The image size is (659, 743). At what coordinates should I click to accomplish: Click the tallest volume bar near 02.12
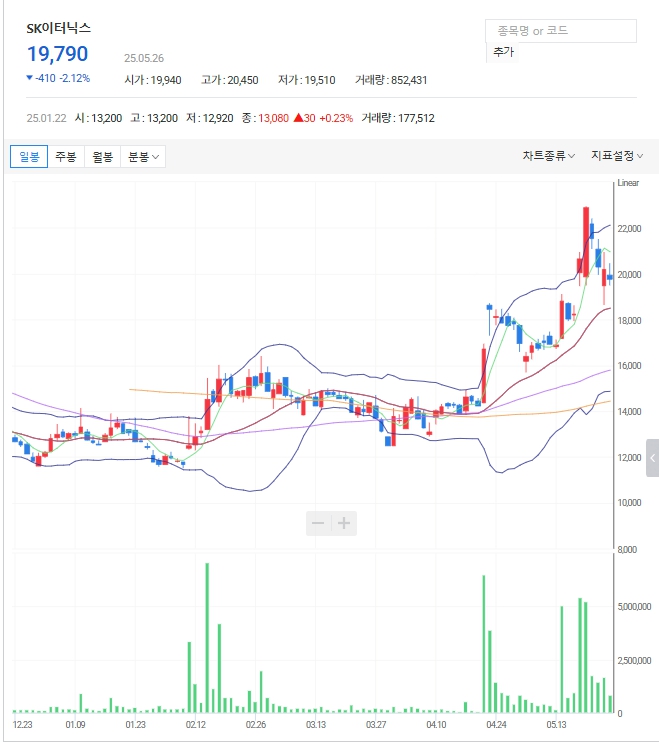(x=207, y=638)
